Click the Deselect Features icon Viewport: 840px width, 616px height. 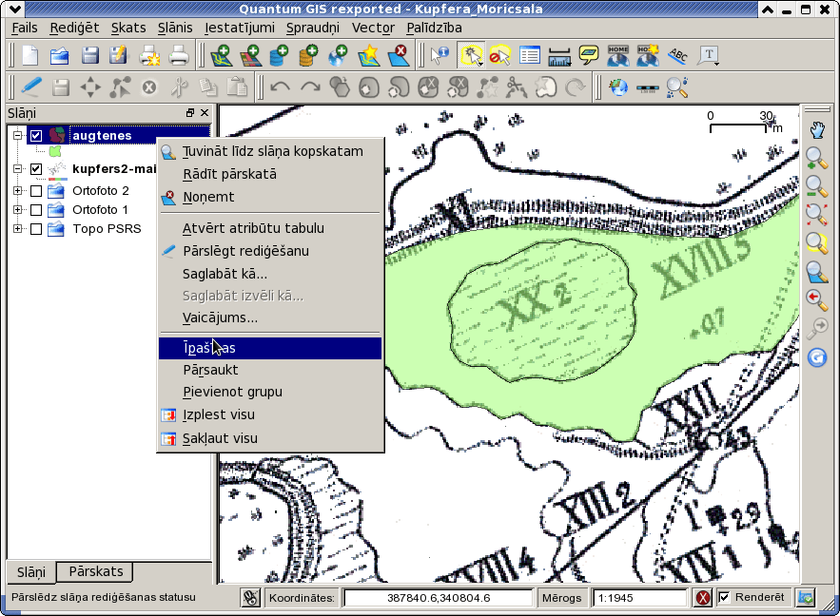point(499,55)
